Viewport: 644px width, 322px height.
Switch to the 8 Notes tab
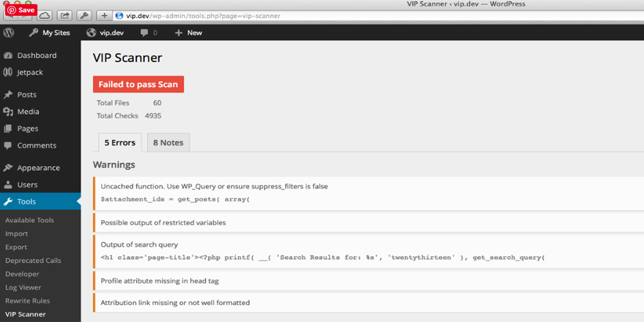pos(168,142)
